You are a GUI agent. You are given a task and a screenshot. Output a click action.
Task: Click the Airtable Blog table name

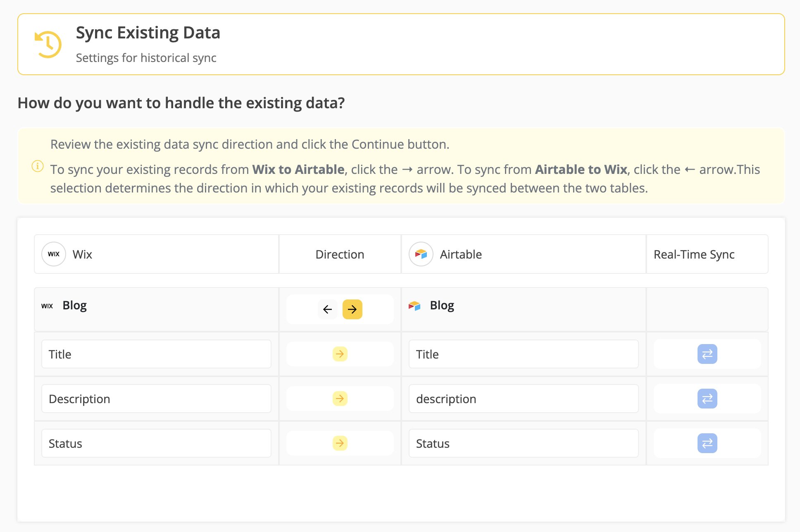pyautogui.click(x=442, y=305)
